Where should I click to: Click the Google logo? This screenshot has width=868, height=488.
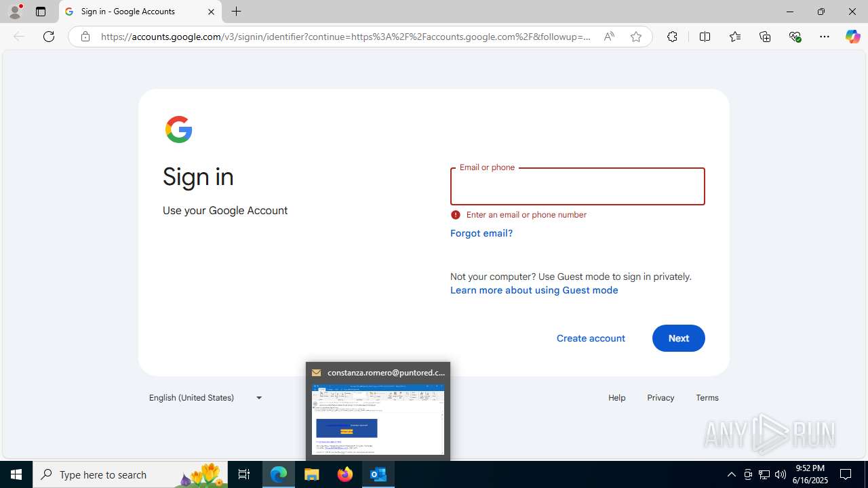tap(179, 129)
